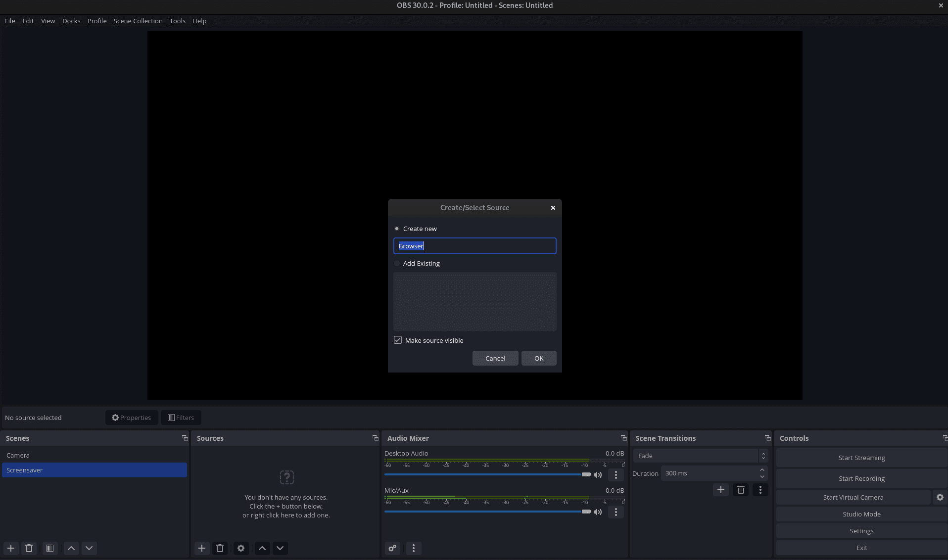Open the Scene Collection menu
Image resolution: width=948 pixels, height=560 pixels.
coord(138,21)
